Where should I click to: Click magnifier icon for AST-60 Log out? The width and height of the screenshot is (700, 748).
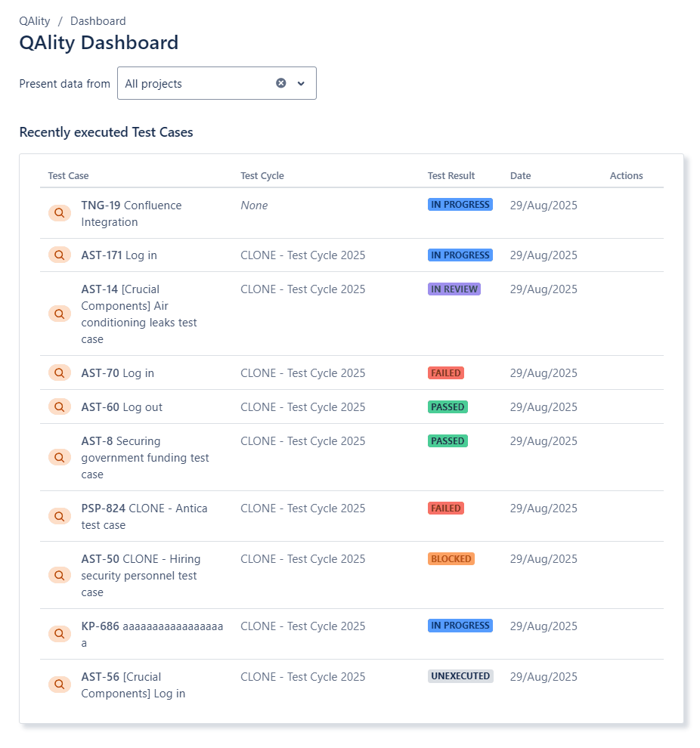tap(60, 407)
